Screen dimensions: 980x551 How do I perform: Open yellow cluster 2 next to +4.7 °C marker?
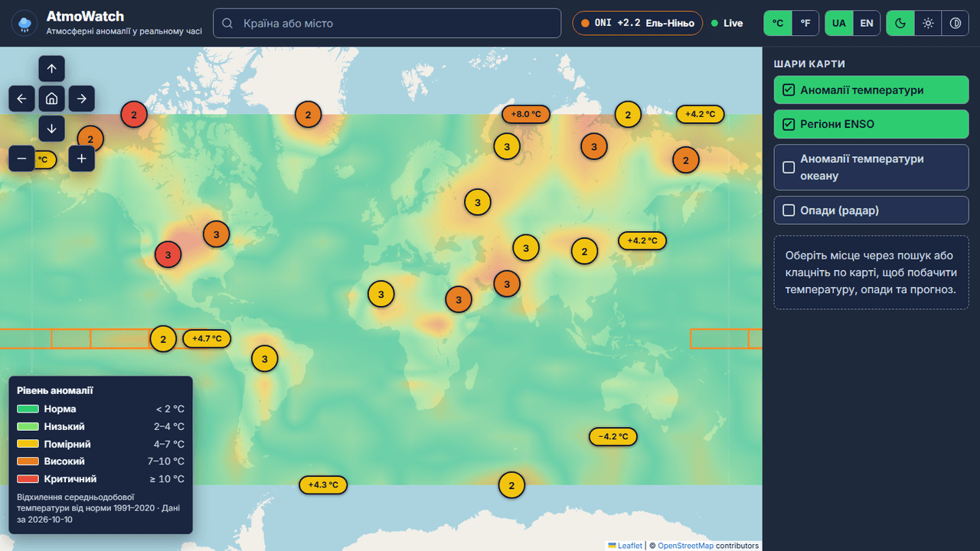click(163, 338)
